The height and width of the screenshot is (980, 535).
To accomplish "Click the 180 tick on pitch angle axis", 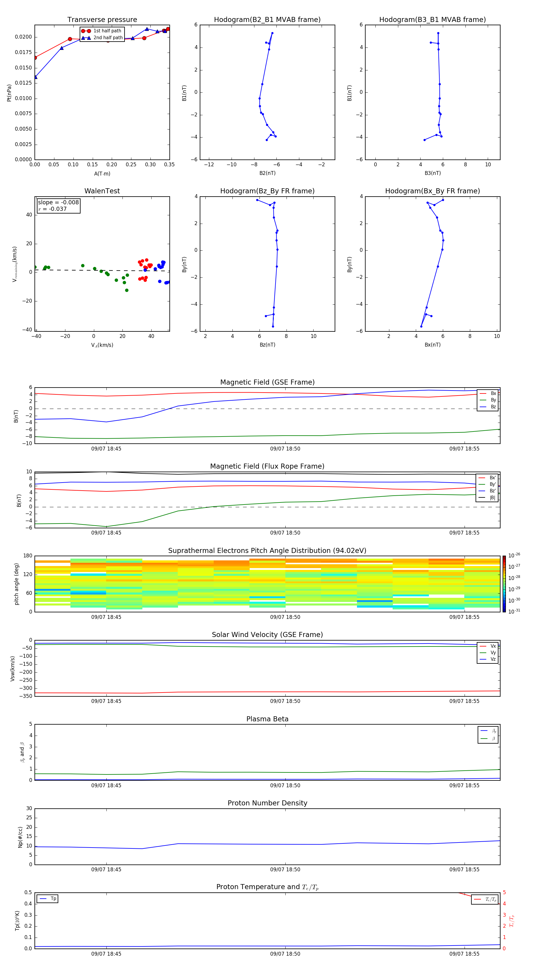I will tap(28, 556).
